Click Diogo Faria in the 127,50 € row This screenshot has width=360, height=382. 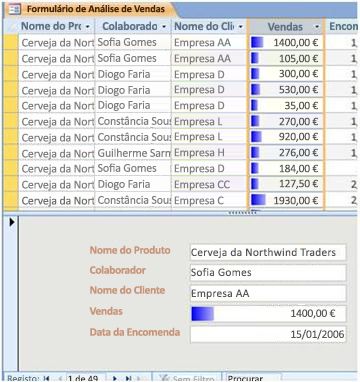click(133, 184)
